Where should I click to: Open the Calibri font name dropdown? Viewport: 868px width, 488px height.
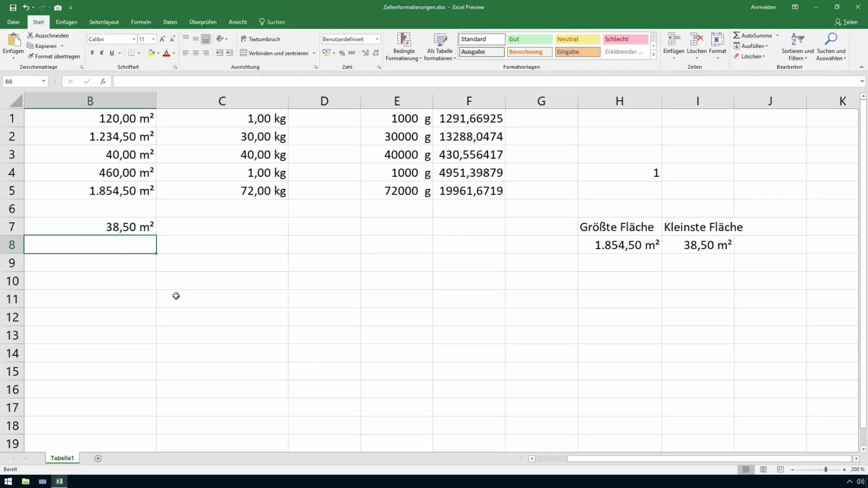pyautogui.click(x=134, y=39)
